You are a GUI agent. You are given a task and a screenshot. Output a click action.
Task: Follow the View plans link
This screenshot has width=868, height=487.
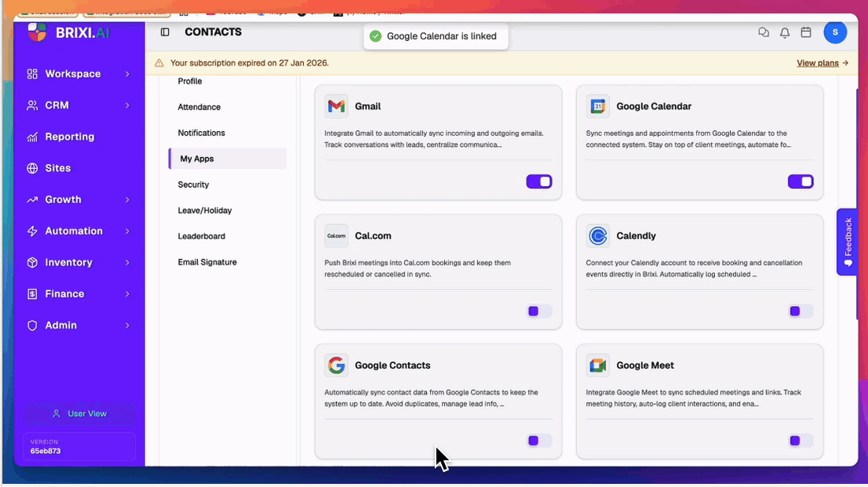pyautogui.click(x=822, y=63)
